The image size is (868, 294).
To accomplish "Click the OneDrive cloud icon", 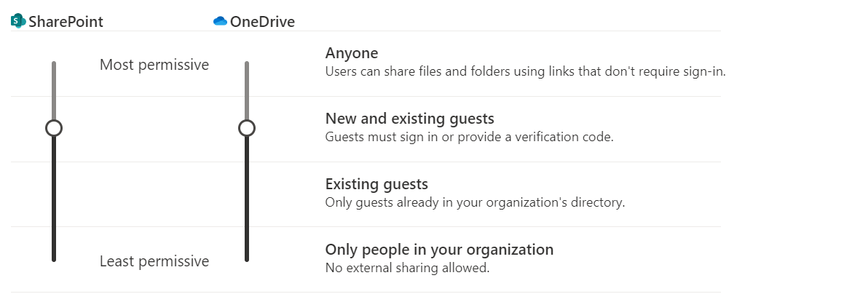I will [x=221, y=22].
